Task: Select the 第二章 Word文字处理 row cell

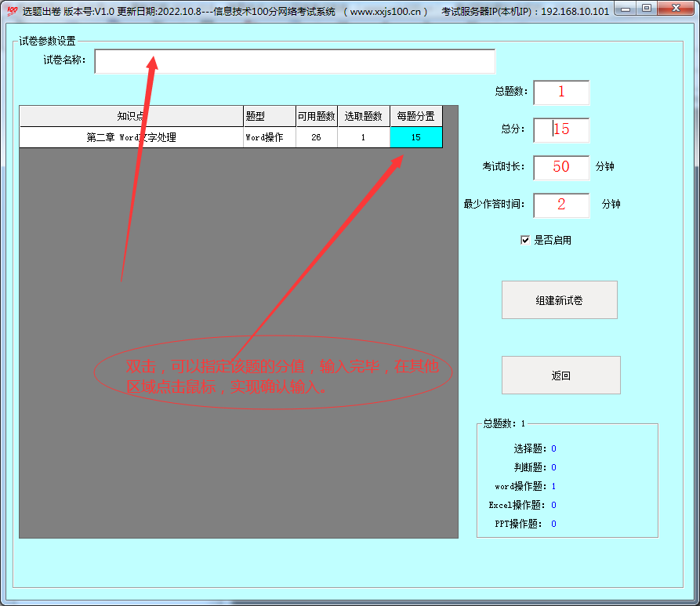Action: tap(131, 137)
